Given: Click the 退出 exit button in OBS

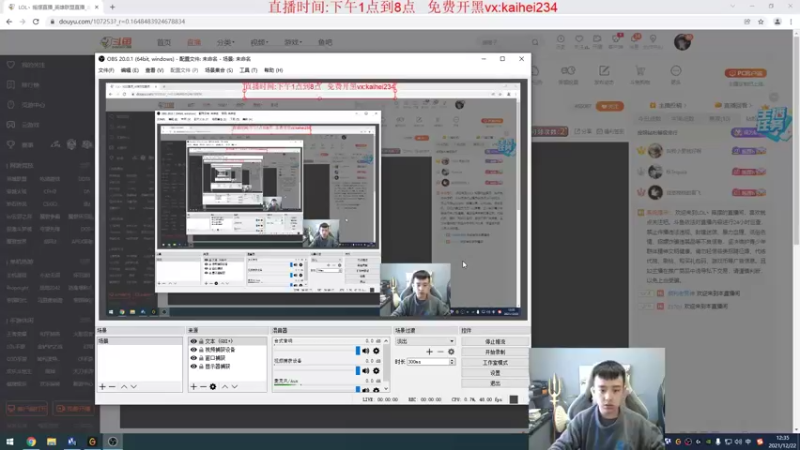Looking at the screenshot, I should pos(495,383).
